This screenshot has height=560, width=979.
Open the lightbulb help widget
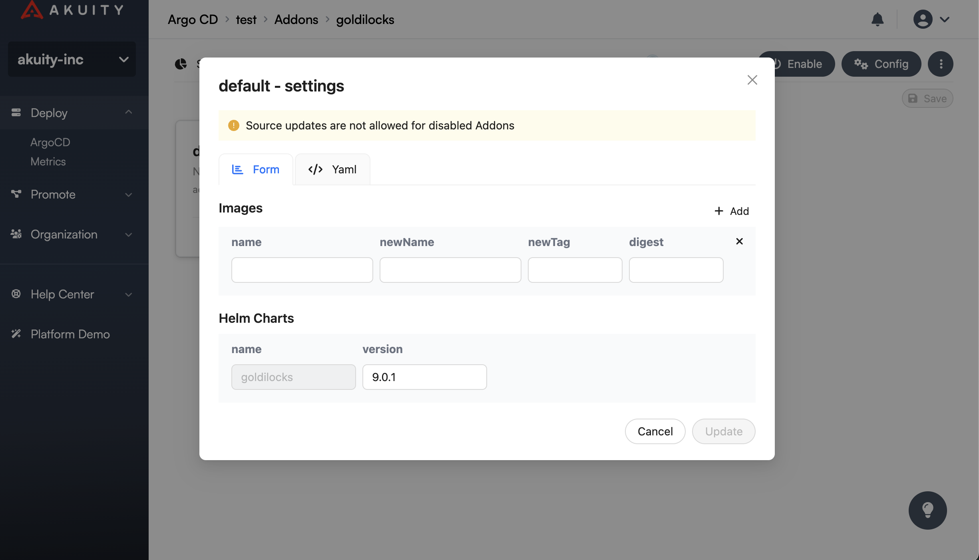click(x=927, y=510)
